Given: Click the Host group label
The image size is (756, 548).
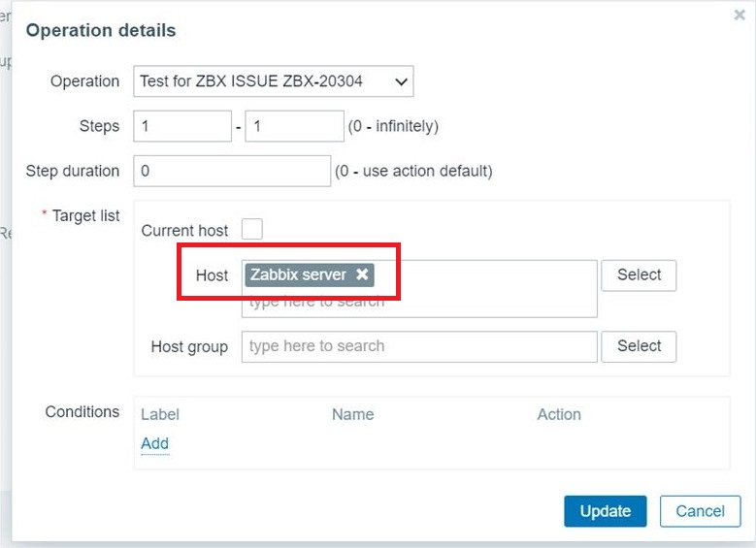Looking at the screenshot, I should [x=189, y=346].
